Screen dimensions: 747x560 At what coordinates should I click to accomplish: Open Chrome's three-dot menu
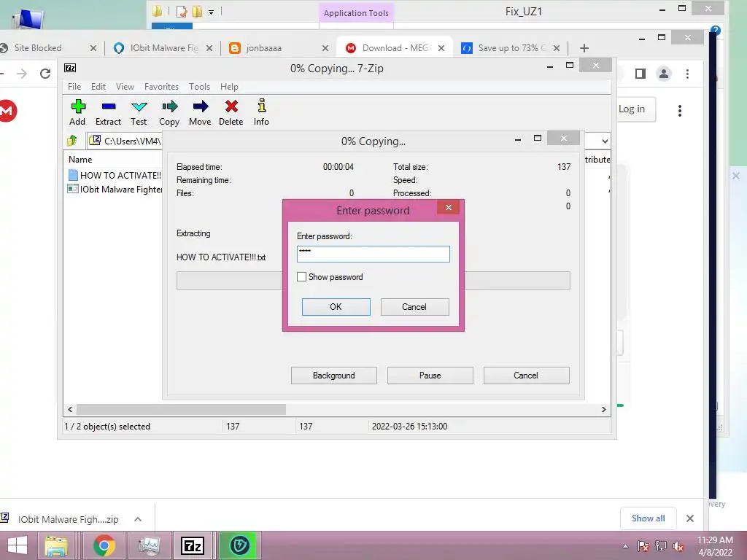point(687,74)
